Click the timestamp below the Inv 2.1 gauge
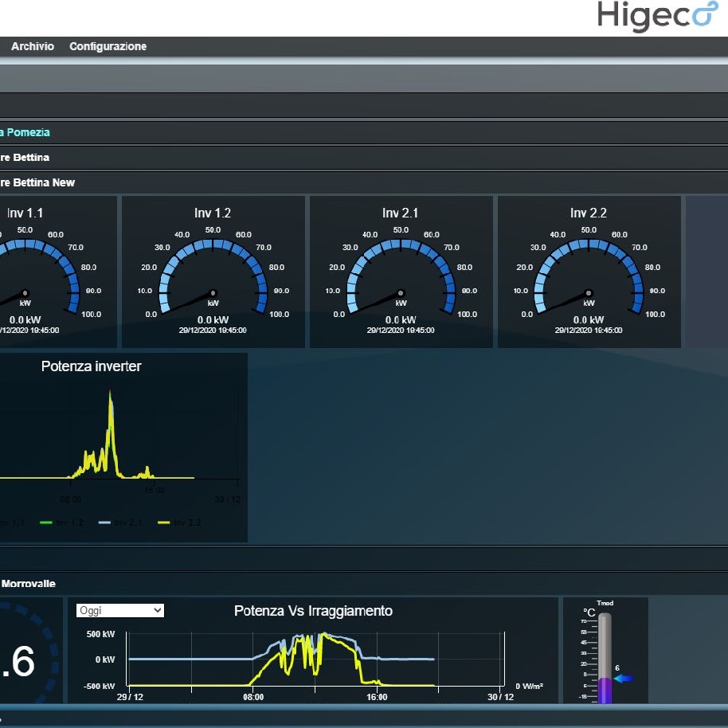The width and height of the screenshot is (728, 728). point(401,331)
